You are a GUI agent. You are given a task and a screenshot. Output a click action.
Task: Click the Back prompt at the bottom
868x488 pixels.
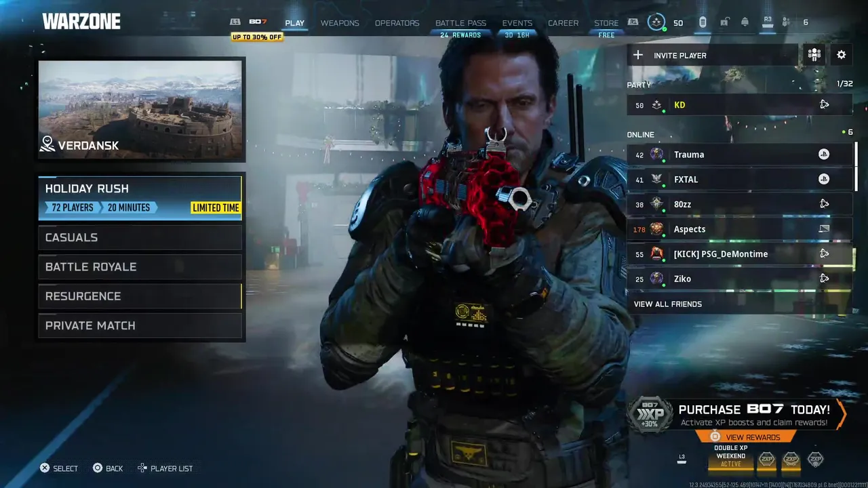pyautogui.click(x=108, y=468)
